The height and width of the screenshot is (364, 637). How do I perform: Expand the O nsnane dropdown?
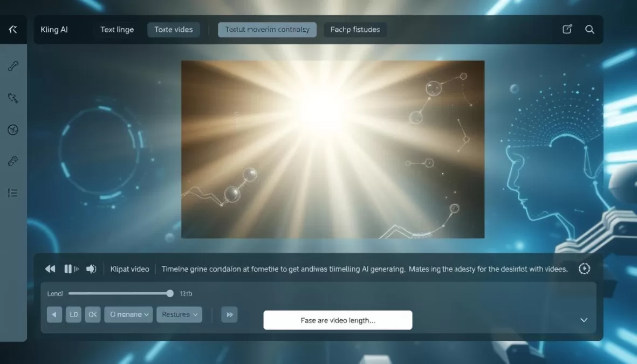(128, 314)
